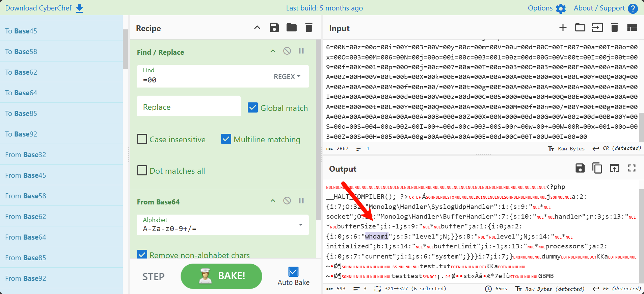Open the Download CyberChef link
Viewport: 644px width, 294px height.
[x=44, y=8]
